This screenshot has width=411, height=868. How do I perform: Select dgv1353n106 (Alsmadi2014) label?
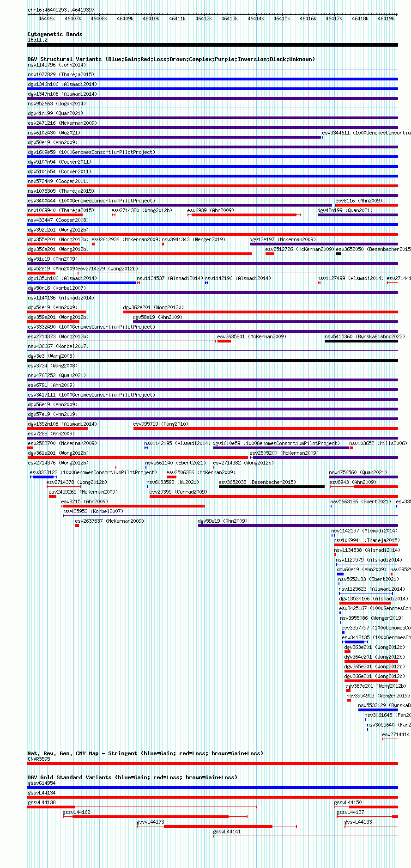[x=374, y=599]
